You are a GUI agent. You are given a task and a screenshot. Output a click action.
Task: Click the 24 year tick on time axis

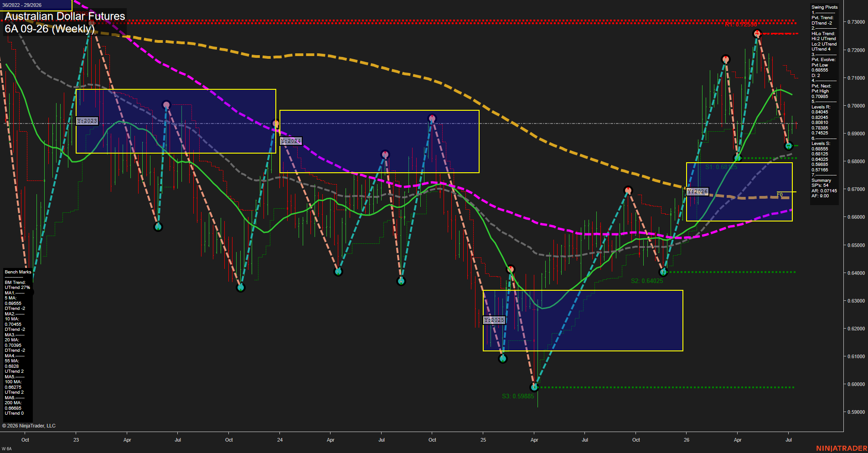click(280, 440)
